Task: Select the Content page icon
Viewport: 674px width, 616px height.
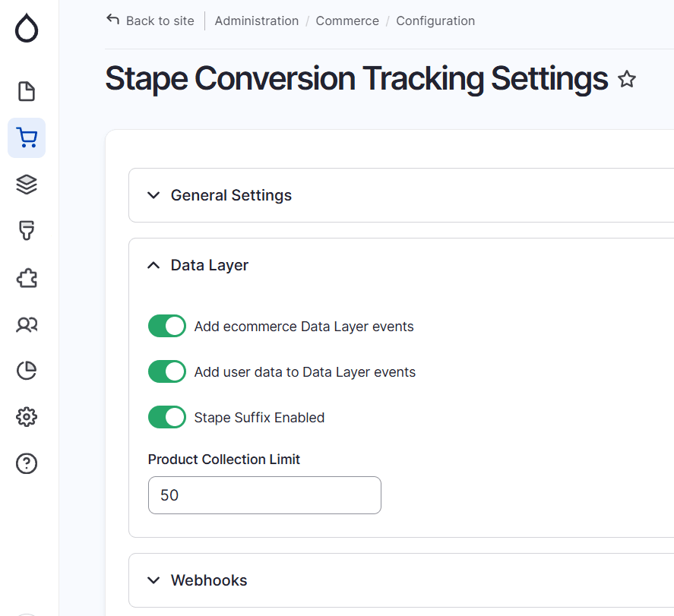Action: (x=27, y=91)
